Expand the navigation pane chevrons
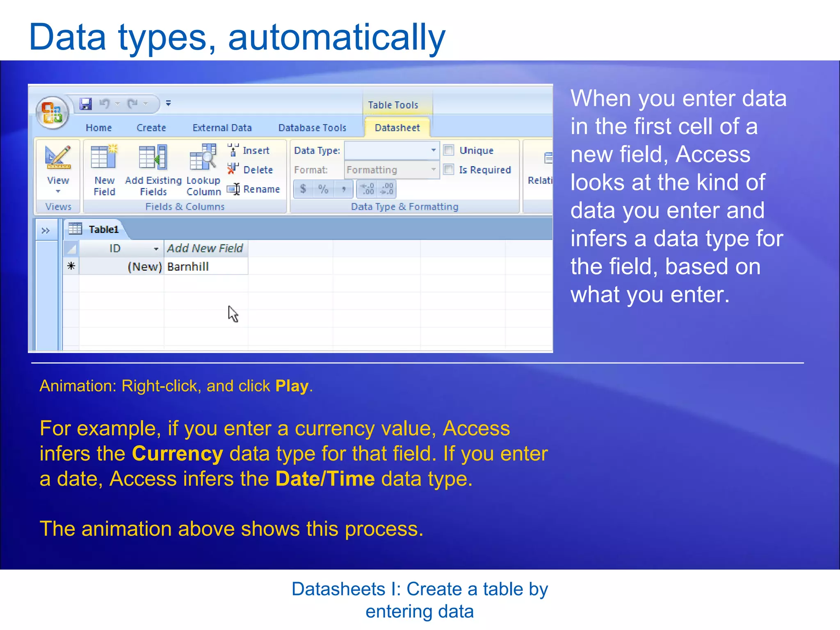This screenshot has width=840, height=630. [x=46, y=231]
